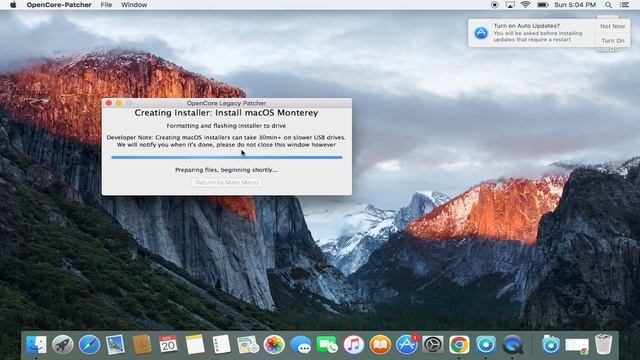
Task: Open Google Chrome icon in dock
Action: point(459,344)
